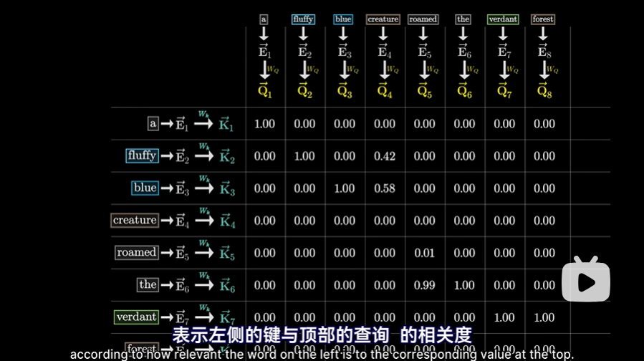Click the 'forest' token box at top
This screenshot has width=644, height=361.
pyautogui.click(x=543, y=19)
